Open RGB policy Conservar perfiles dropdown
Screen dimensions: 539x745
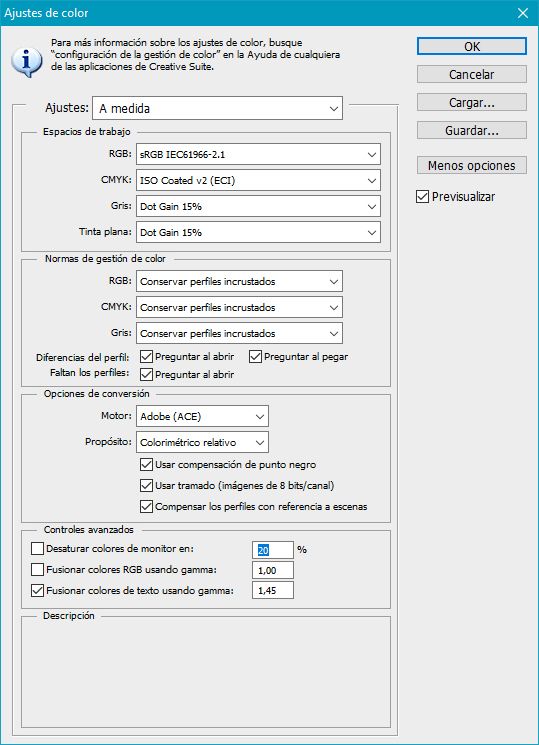coord(239,281)
